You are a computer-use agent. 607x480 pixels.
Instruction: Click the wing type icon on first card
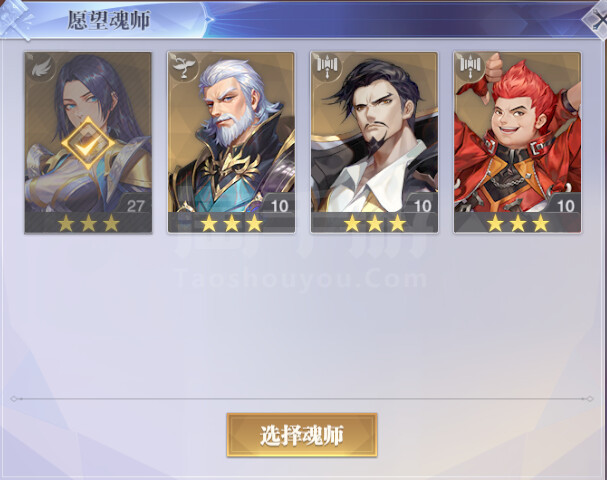point(40,67)
